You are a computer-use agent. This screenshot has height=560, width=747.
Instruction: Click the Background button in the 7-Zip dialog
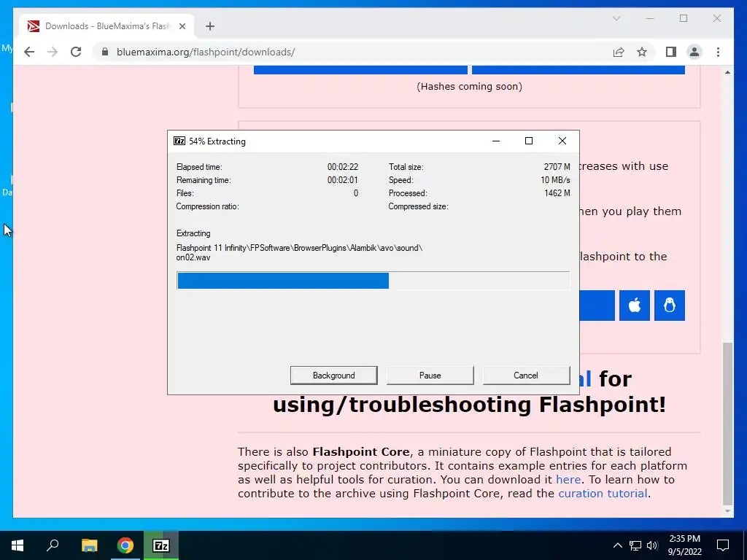tap(333, 376)
